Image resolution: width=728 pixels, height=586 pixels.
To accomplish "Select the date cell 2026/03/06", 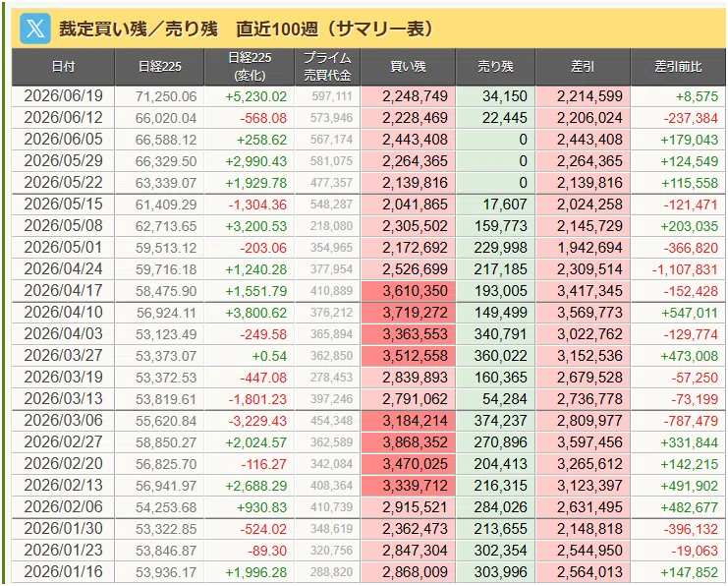I will (63, 421).
